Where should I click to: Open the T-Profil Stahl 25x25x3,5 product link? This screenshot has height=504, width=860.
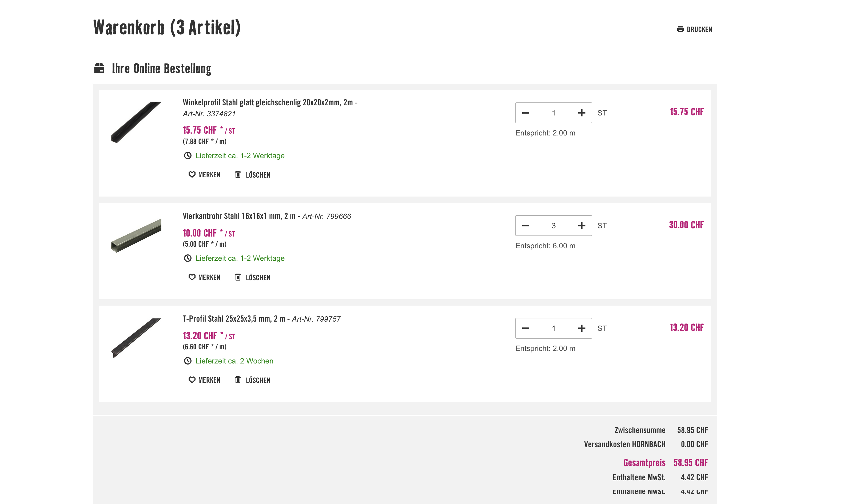click(x=234, y=319)
